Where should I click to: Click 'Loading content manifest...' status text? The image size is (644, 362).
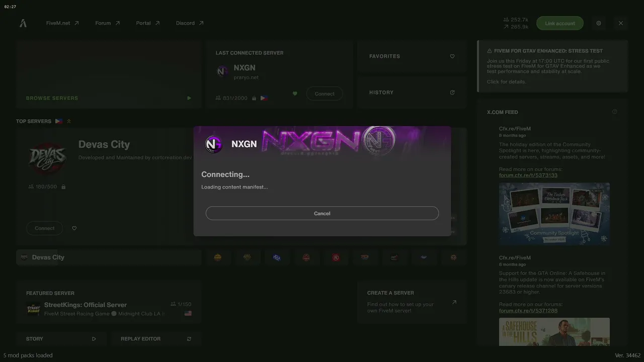234,187
